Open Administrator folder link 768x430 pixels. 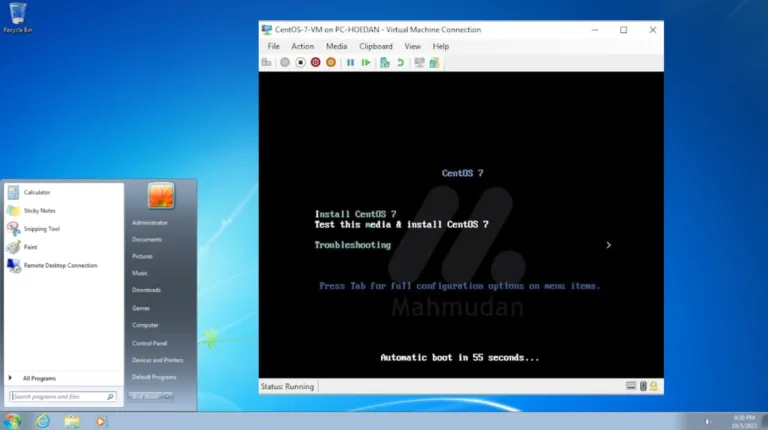click(150, 223)
